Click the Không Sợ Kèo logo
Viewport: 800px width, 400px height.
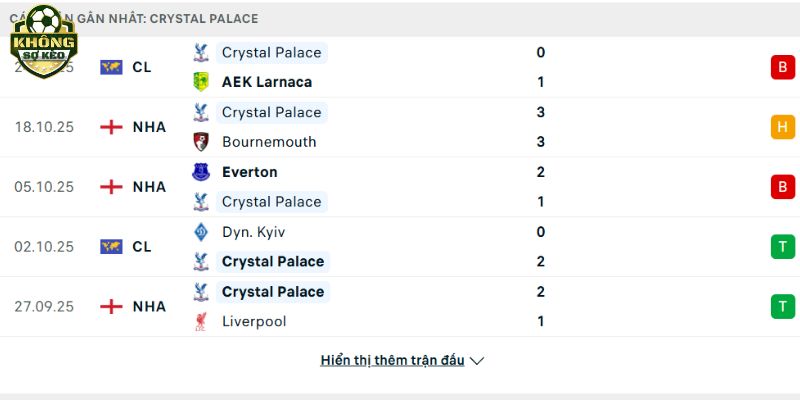click(43, 43)
